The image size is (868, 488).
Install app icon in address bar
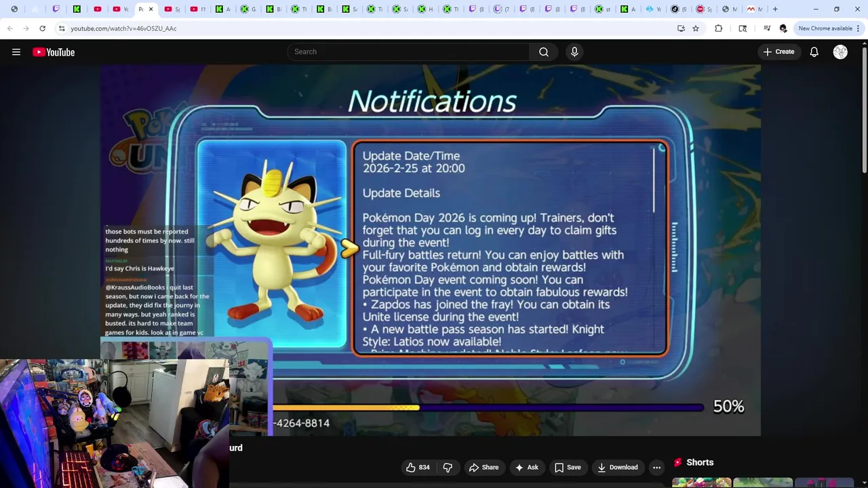click(x=681, y=28)
